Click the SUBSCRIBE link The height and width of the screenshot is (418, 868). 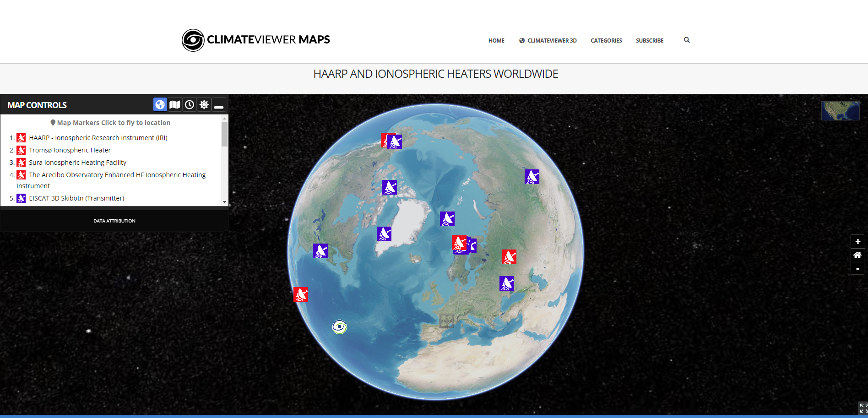coord(649,41)
